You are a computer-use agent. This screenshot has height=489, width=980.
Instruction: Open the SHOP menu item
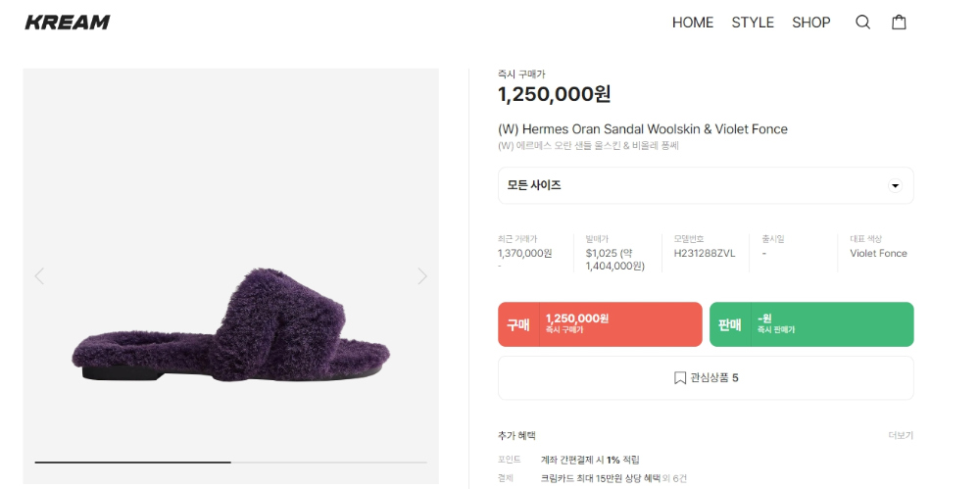811,23
